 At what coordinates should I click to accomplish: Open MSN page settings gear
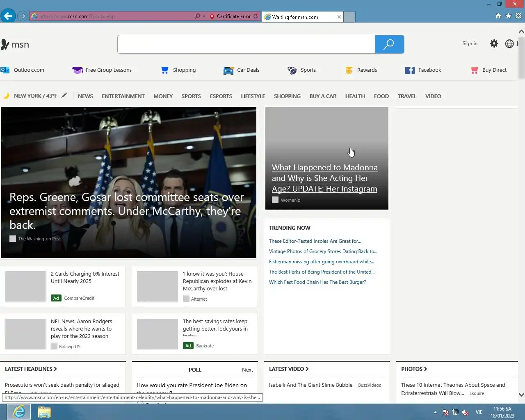(494, 43)
